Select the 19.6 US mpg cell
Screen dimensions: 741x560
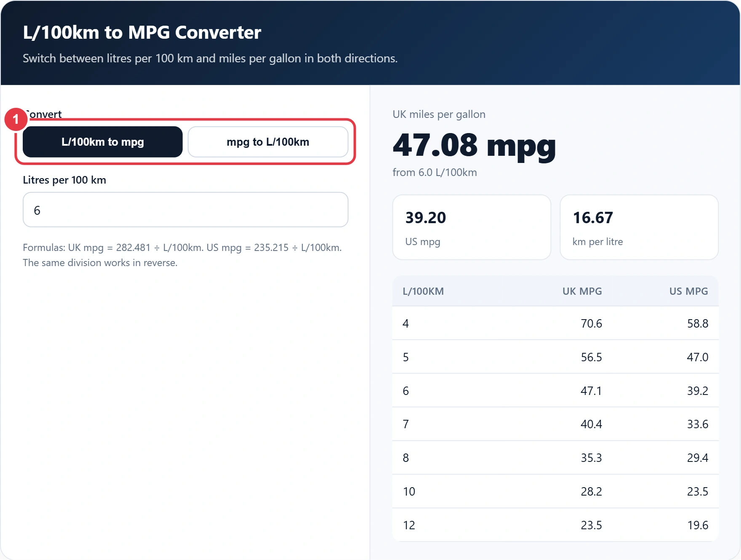[x=698, y=525]
